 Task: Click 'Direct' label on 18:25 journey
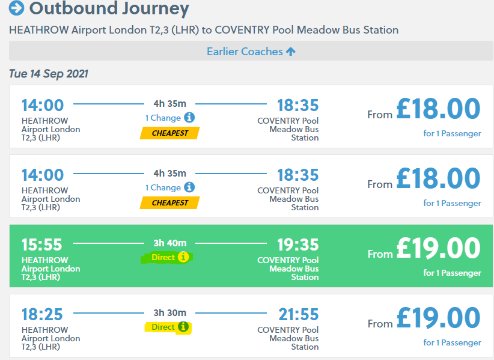[163, 327]
